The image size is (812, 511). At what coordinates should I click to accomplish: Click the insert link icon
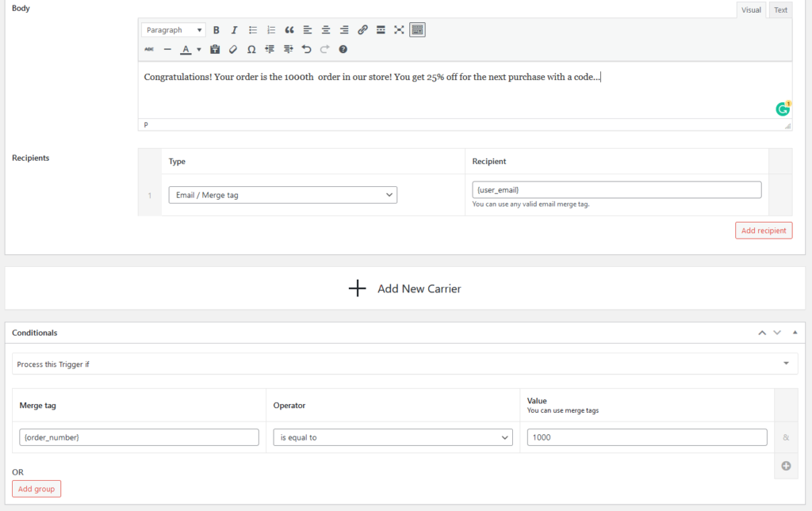pos(362,30)
